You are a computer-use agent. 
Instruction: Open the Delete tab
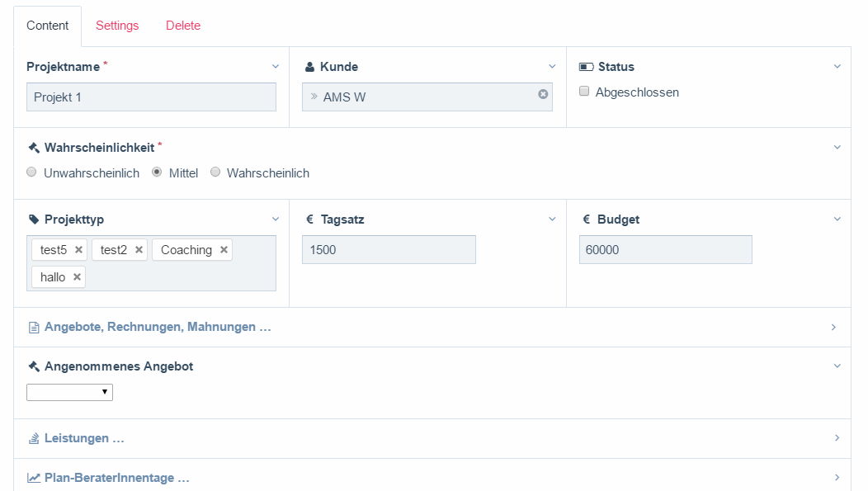click(183, 26)
